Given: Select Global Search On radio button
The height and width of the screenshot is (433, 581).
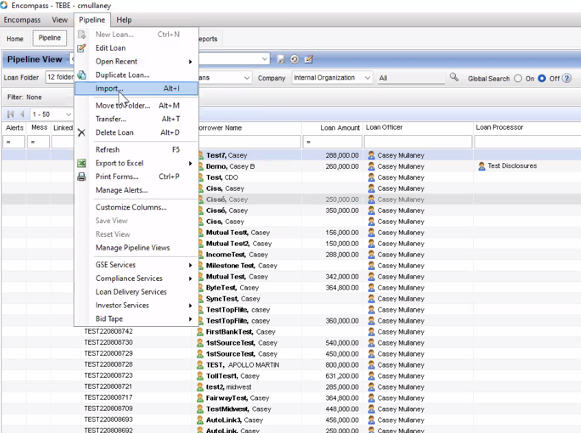Looking at the screenshot, I should tap(518, 78).
